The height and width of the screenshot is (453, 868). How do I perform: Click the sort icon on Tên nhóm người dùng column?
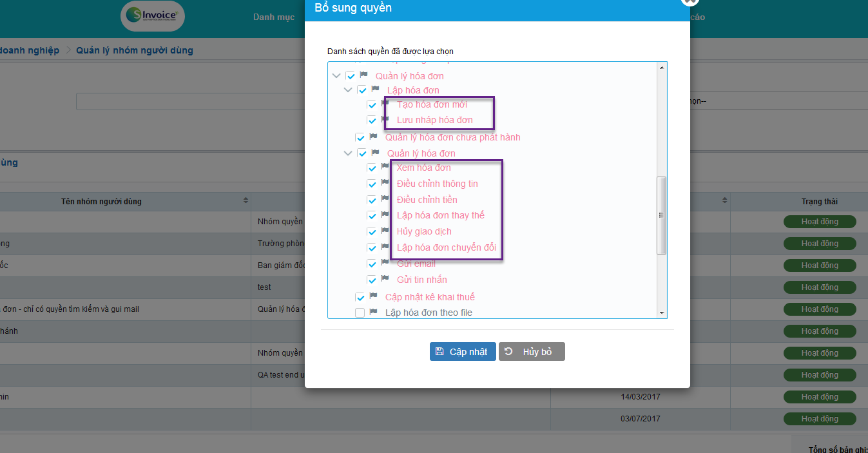[246, 201]
